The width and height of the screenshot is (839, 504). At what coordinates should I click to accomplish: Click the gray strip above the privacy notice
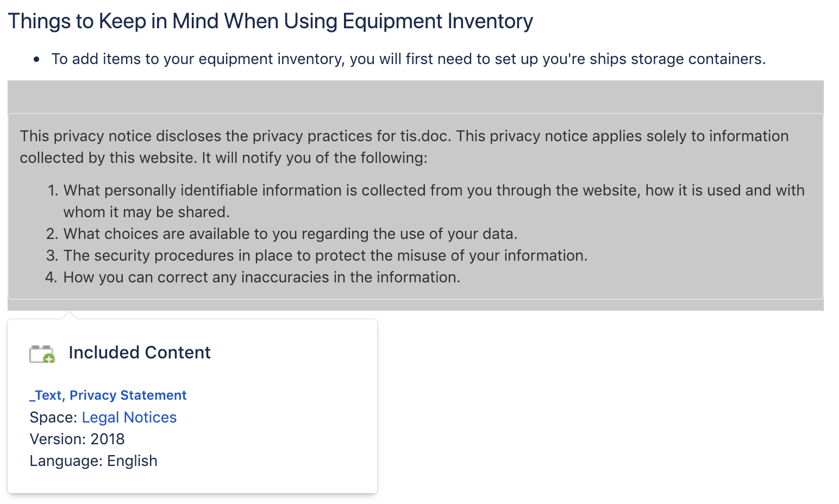[x=415, y=97]
